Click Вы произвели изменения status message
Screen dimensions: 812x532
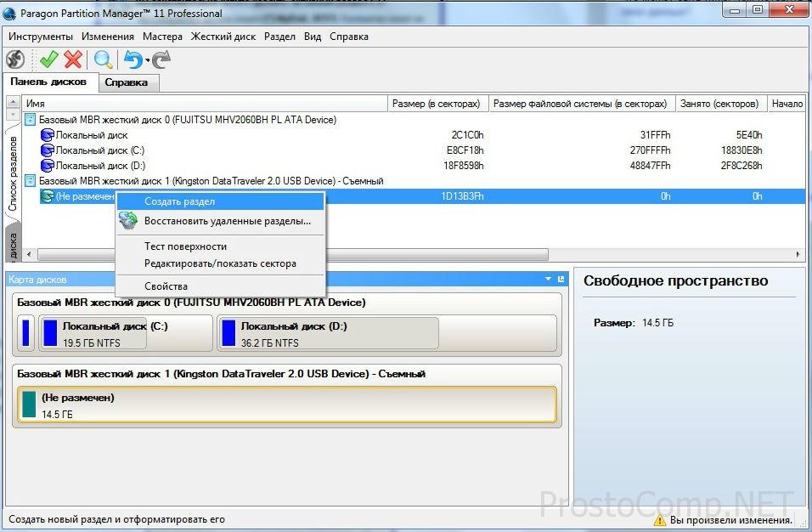(x=730, y=520)
